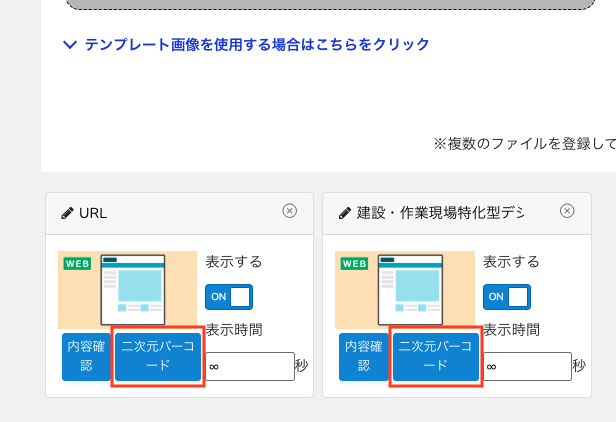
Task: Click the pencil icon on 建設・作業現場特化型 card
Action: (345, 213)
